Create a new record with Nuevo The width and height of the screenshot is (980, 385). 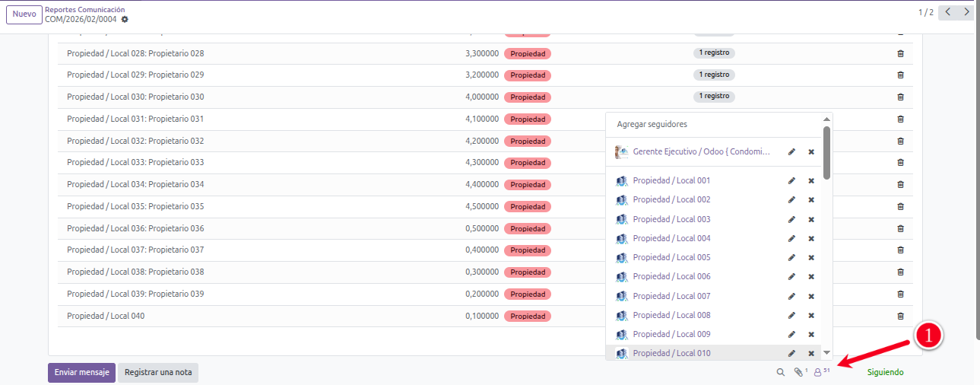coord(24,14)
